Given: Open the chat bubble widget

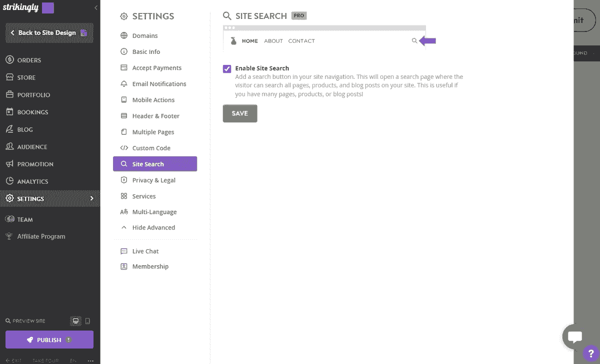Looking at the screenshot, I should 575,337.
